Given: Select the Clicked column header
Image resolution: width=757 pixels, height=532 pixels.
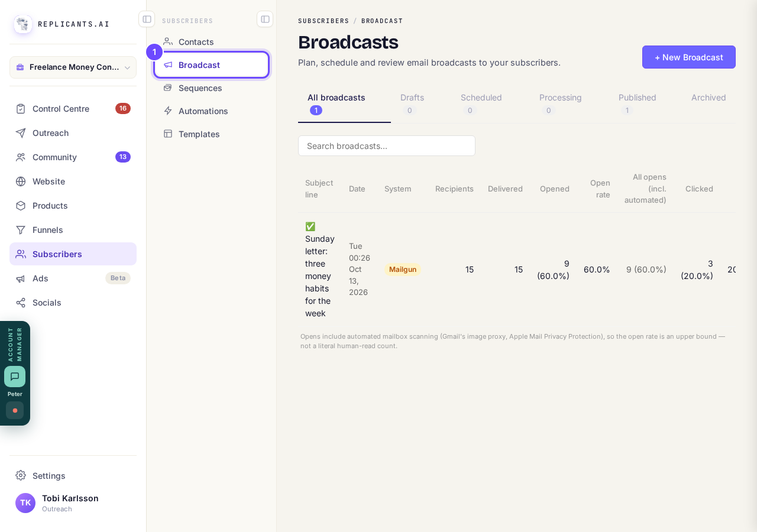Looking at the screenshot, I should [699, 189].
